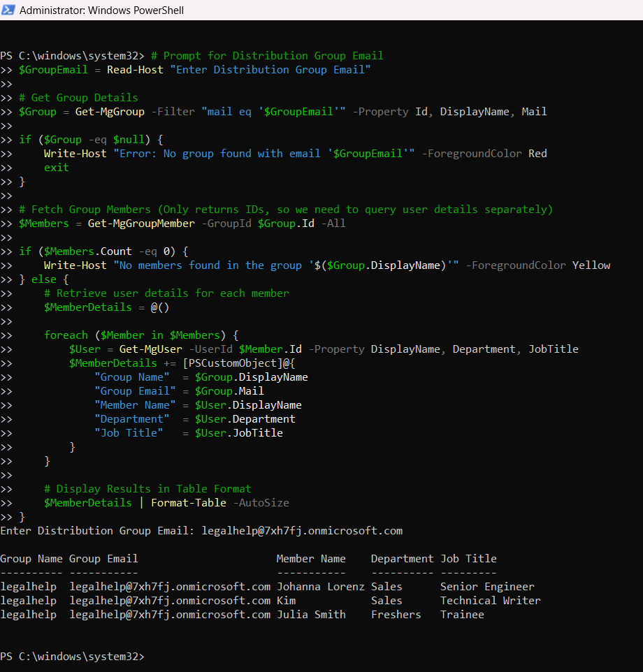Click the quoted "Group Name" hashtable key
643x672 pixels.
pos(132,377)
